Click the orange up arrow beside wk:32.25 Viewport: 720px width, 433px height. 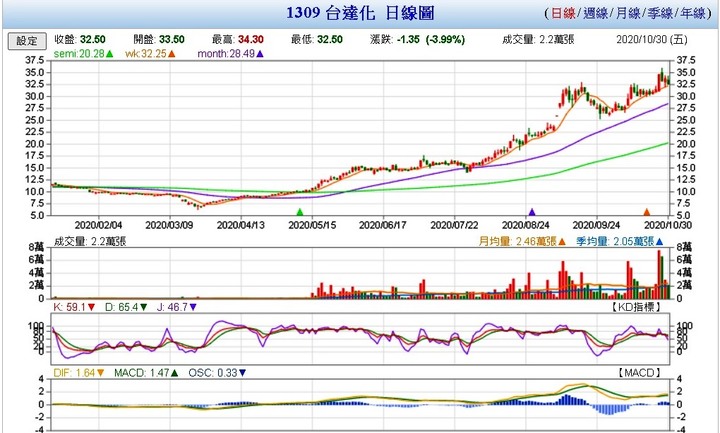(x=171, y=54)
